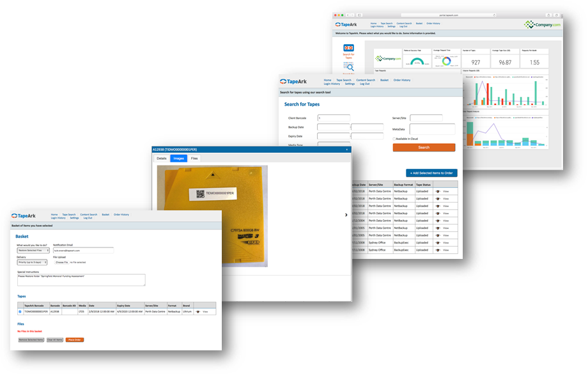Screen dimensions: 588x374
Task: Click the Remove Selected Items button
Action: tap(31, 340)
